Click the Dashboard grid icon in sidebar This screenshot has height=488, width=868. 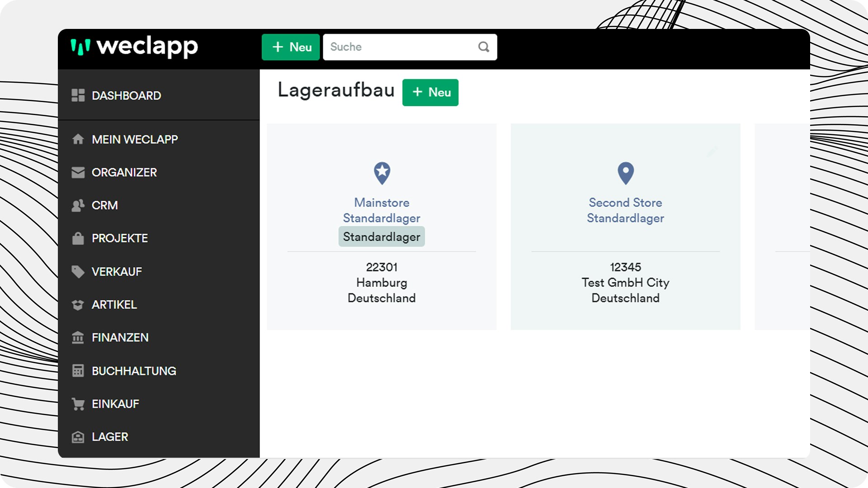(x=78, y=95)
